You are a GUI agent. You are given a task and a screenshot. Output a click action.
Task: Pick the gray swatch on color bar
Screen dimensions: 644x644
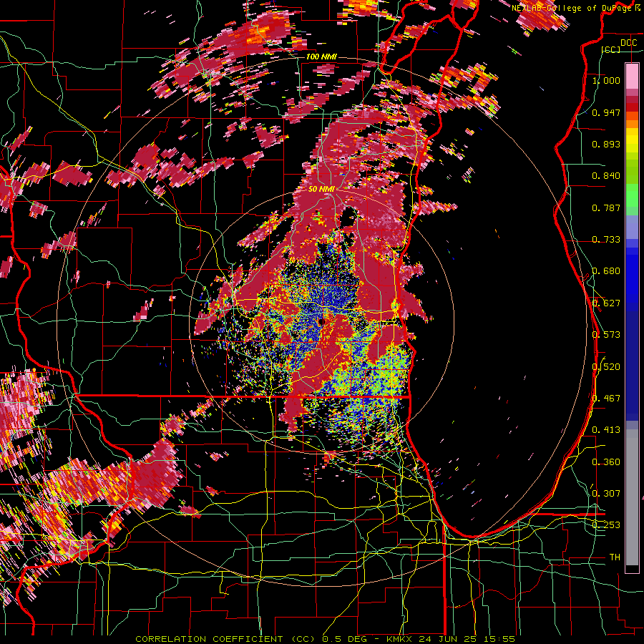coord(632,499)
